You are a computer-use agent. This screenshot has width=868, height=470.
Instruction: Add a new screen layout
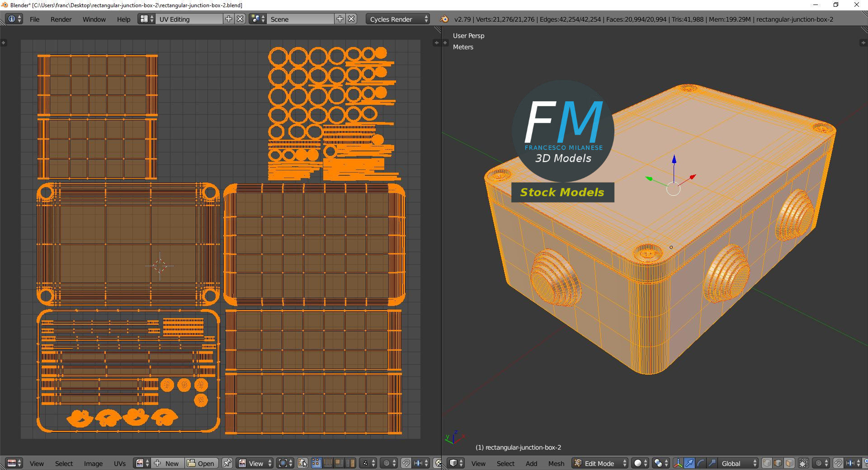[x=229, y=19]
